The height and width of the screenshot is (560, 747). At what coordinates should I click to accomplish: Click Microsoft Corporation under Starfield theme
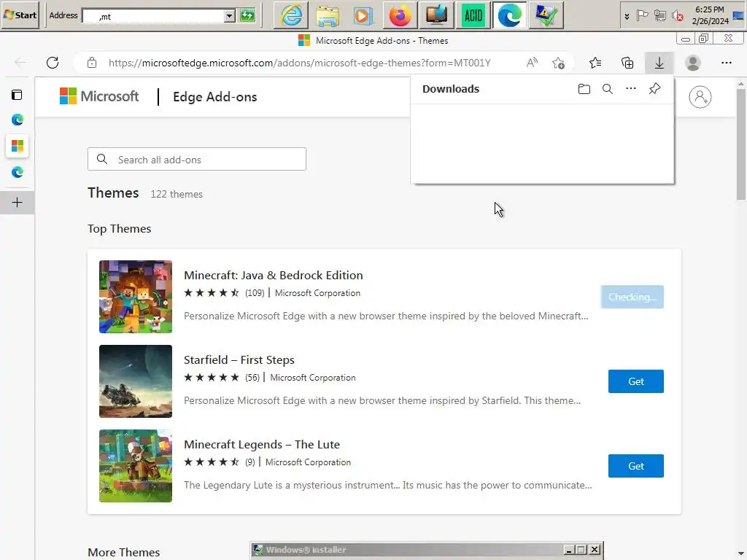(x=312, y=378)
